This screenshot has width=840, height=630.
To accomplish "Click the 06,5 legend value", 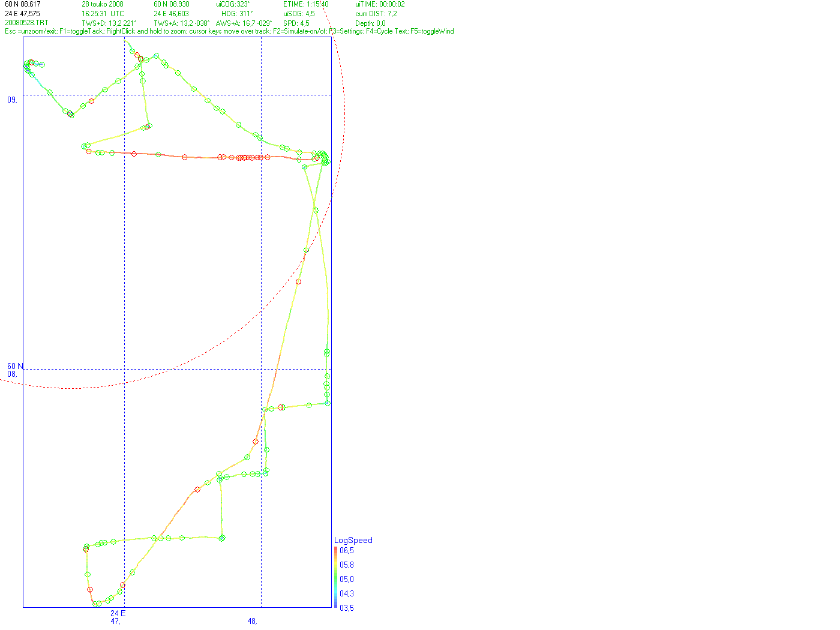I will click(x=347, y=550).
